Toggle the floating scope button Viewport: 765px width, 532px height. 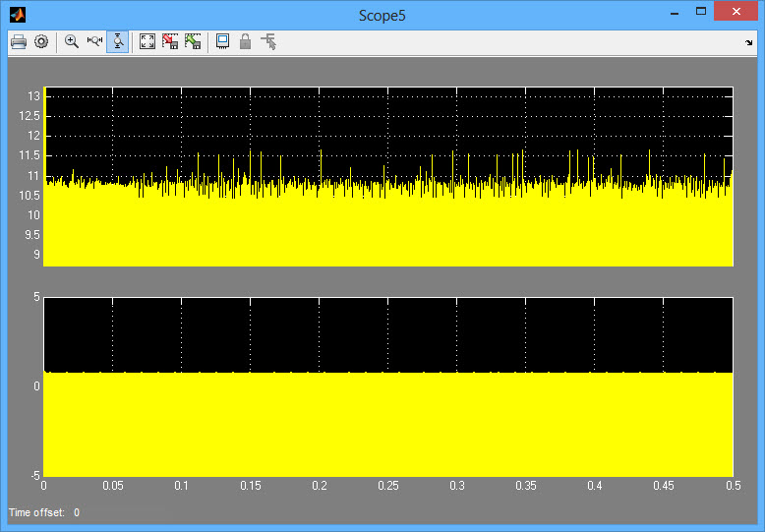(x=223, y=41)
